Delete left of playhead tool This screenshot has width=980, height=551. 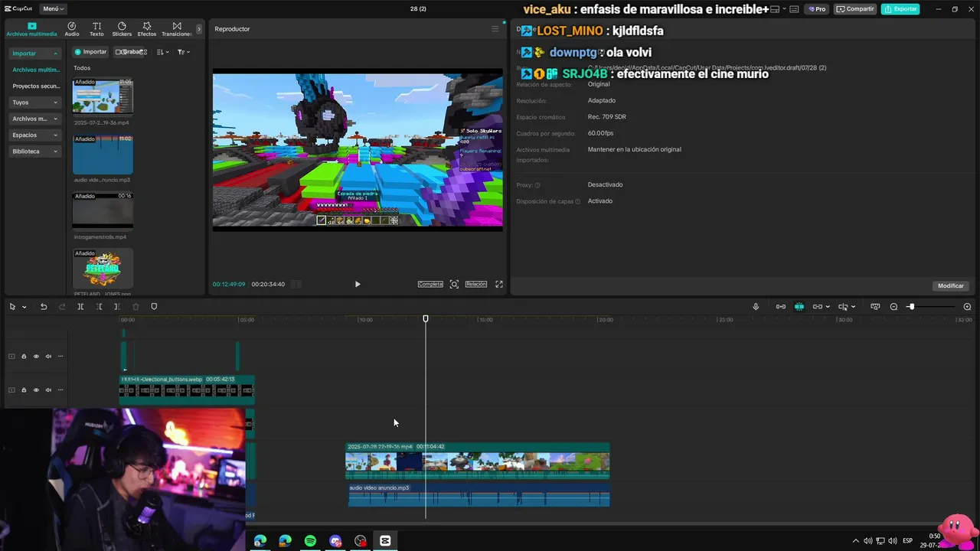(99, 307)
